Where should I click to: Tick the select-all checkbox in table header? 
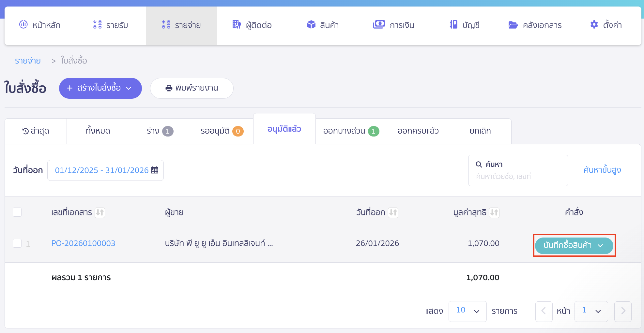click(17, 212)
